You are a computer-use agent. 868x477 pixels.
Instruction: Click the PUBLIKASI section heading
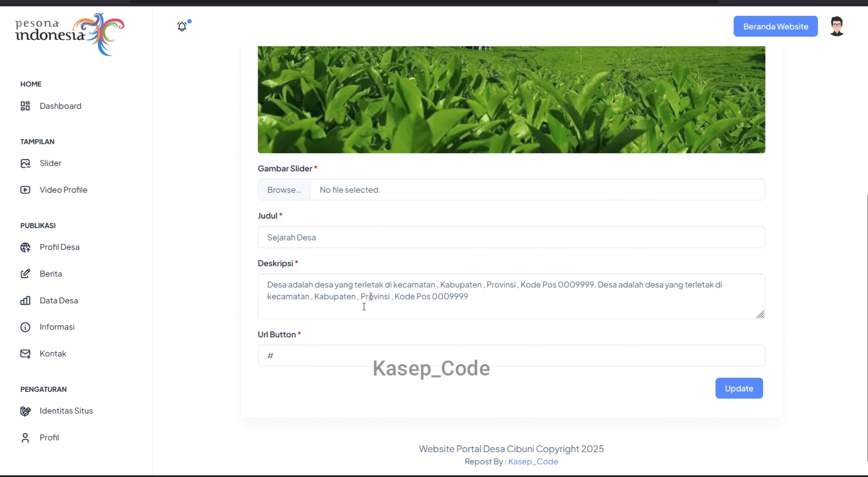point(38,226)
